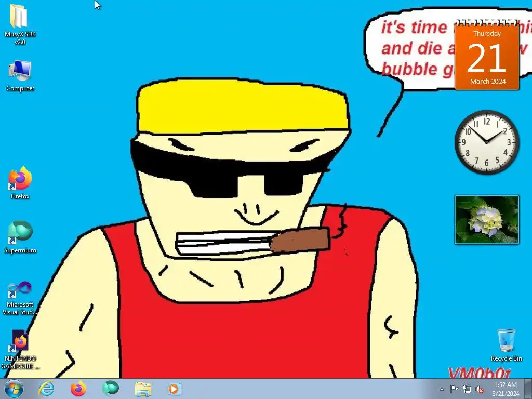Open the network status tray icon

[x=467, y=389]
